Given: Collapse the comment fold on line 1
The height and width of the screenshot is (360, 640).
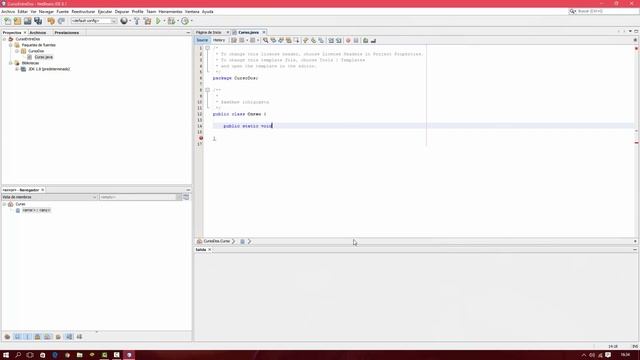Looking at the screenshot, I should point(207,48).
